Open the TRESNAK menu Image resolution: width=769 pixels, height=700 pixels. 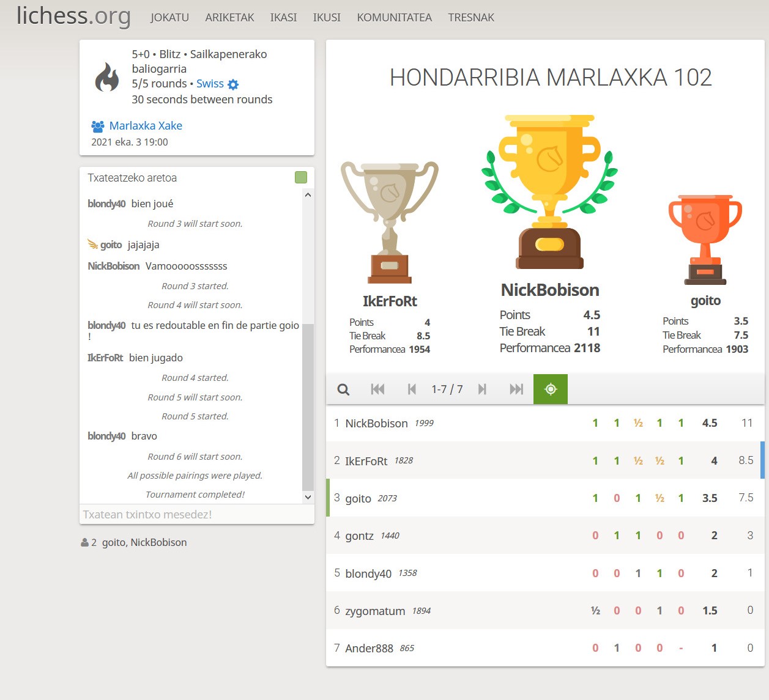(x=470, y=18)
